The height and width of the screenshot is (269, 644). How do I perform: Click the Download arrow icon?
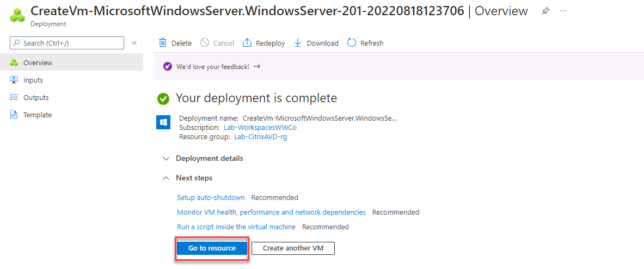(298, 43)
